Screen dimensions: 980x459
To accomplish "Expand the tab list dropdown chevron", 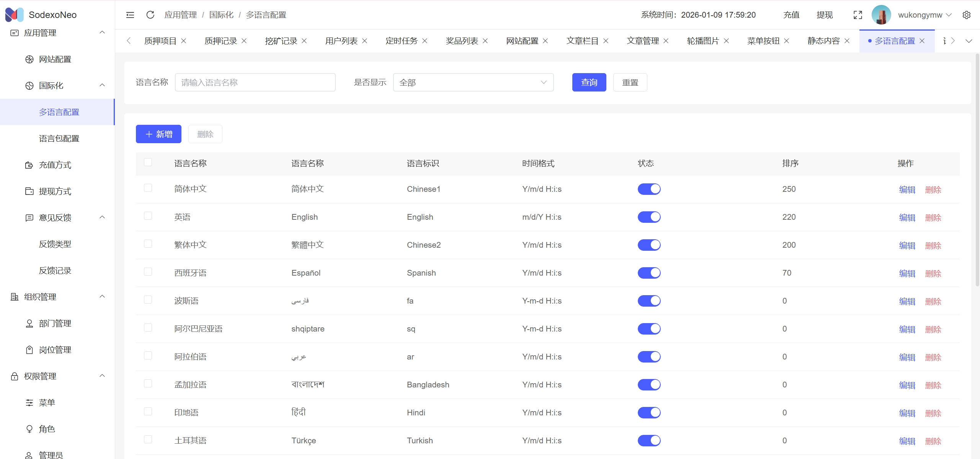I will click(x=969, y=41).
